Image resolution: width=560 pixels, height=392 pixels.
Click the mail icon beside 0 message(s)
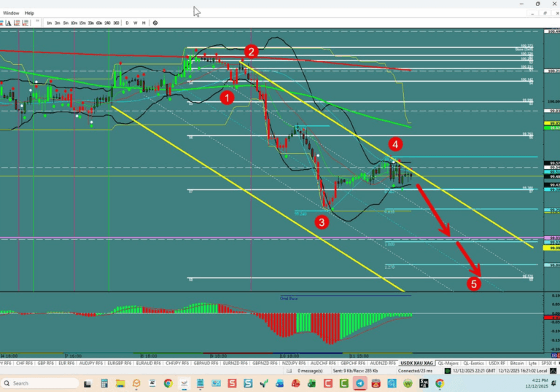(x=289, y=371)
